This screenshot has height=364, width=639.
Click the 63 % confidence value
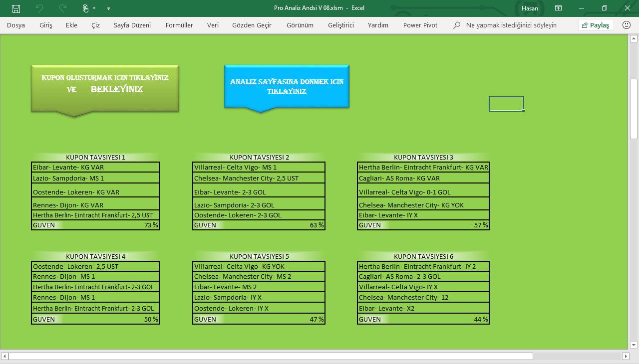(x=317, y=225)
